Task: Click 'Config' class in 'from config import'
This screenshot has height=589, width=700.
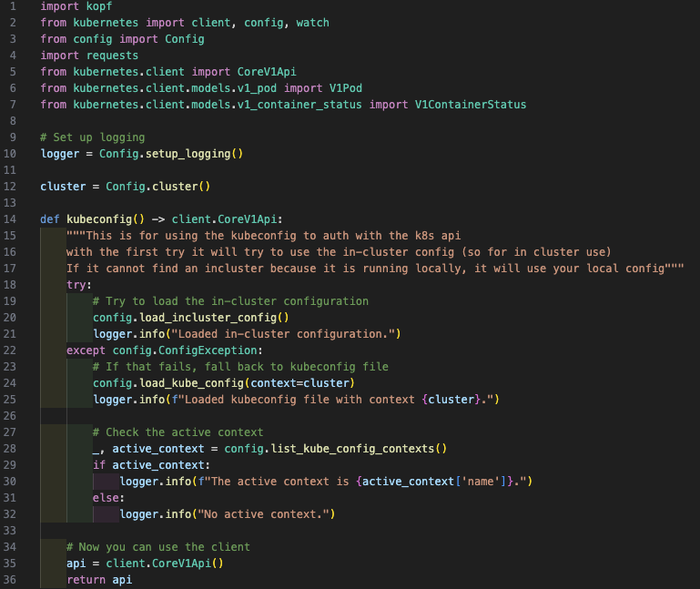Action: [x=185, y=39]
